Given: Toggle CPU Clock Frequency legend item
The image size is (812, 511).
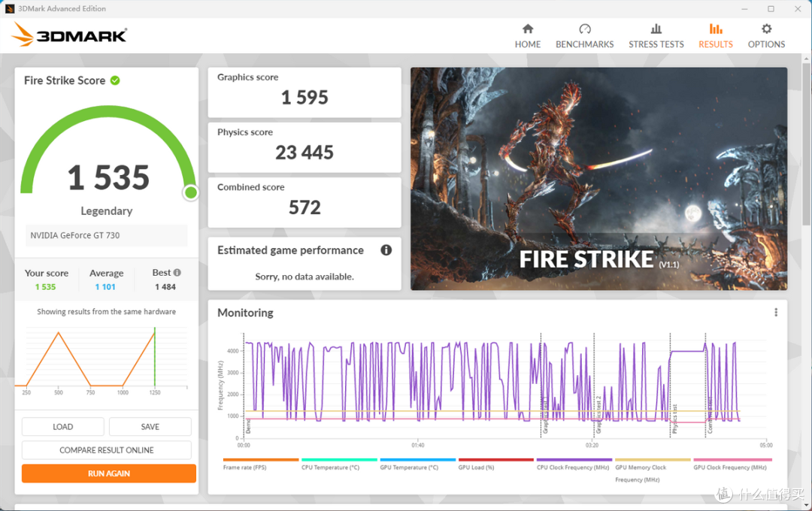Looking at the screenshot, I should point(574,464).
